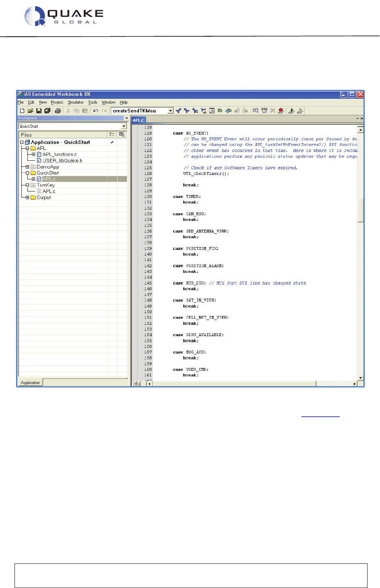The width and height of the screenshot is (380, 588).
Task: Open the View menu
Action: [x=43, y=102]
